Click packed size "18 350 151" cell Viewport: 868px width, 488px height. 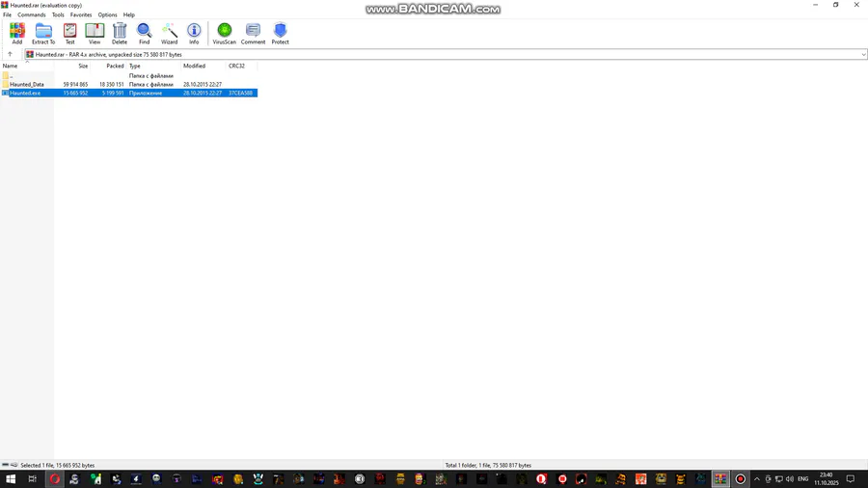(111, 85)
